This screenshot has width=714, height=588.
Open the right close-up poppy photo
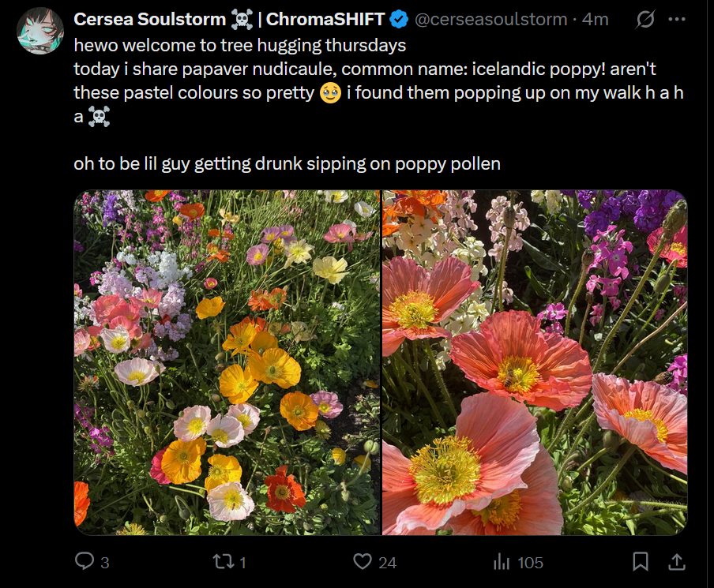click(535, 362)
